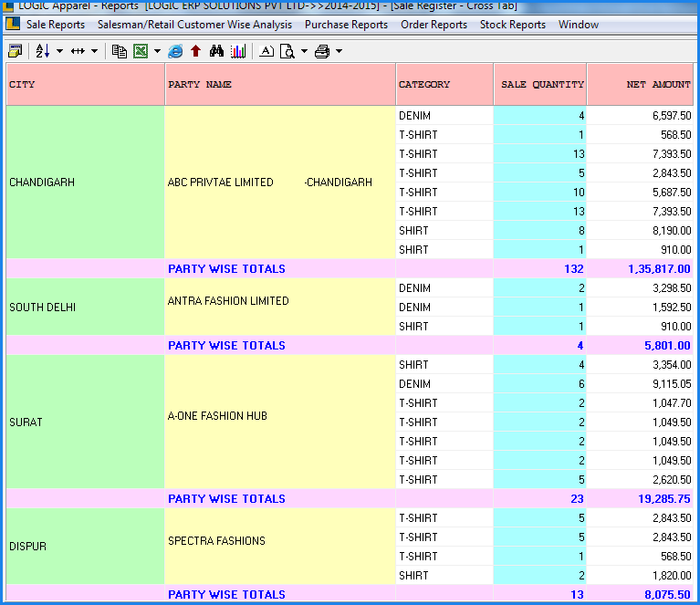Screen dimensions: 700x605
Task: Select the SURAT city cell
Action: coord(86,422)
